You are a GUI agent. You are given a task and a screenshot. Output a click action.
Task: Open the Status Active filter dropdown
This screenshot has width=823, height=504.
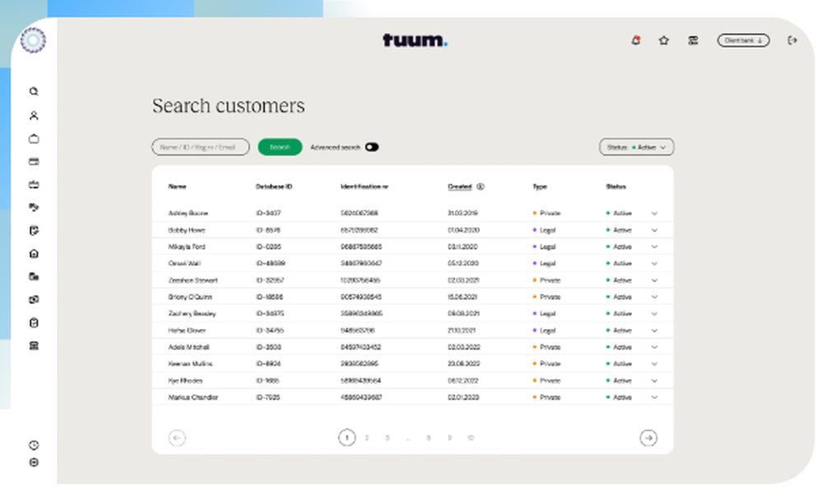coord(636,146)
